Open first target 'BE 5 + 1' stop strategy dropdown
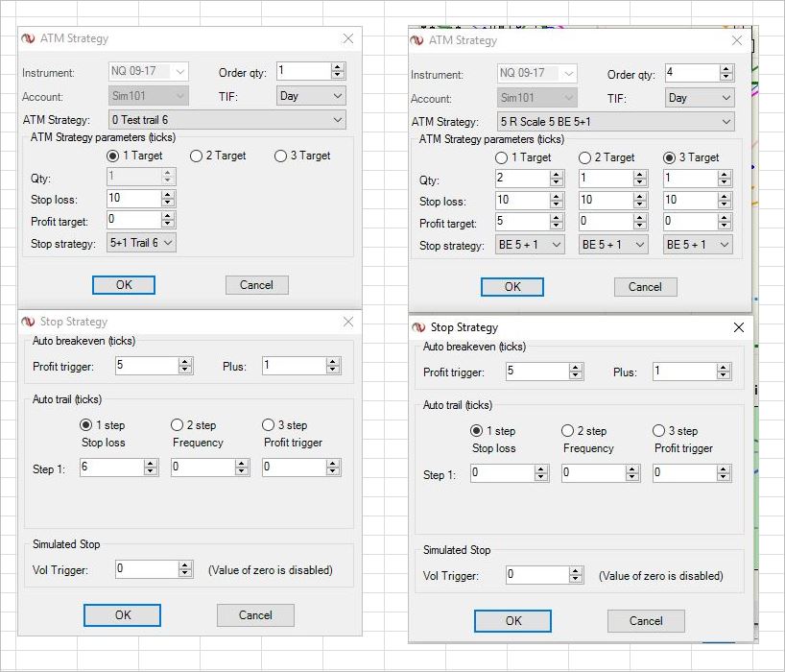785x672 pixels. (x=530, y=245)
